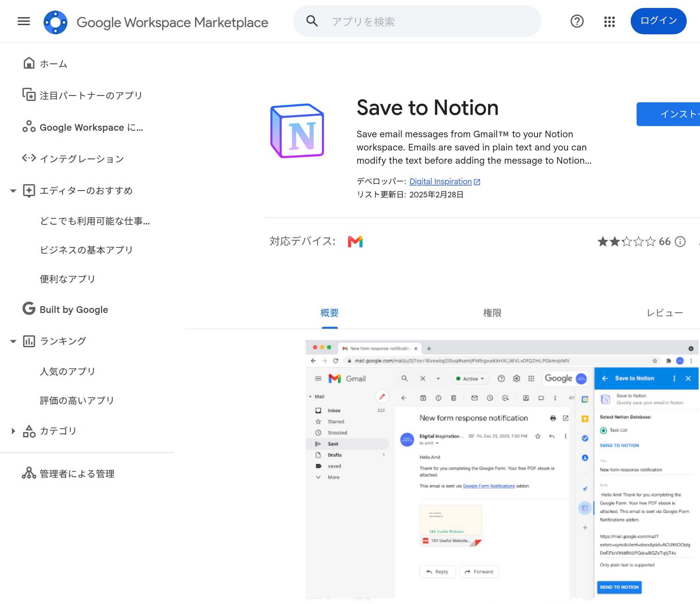Click the external link icon beside Digital Inspiration

tap(477, 182)
